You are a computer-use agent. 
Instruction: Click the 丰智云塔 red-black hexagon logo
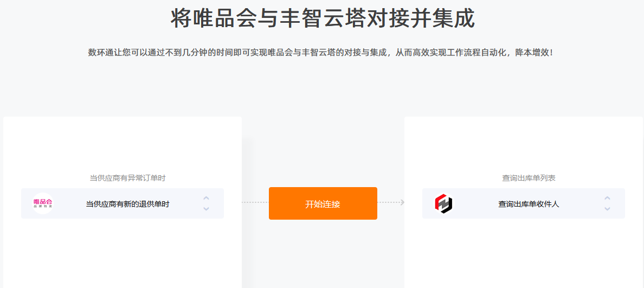pyautogui.click(x=444, y=203)
